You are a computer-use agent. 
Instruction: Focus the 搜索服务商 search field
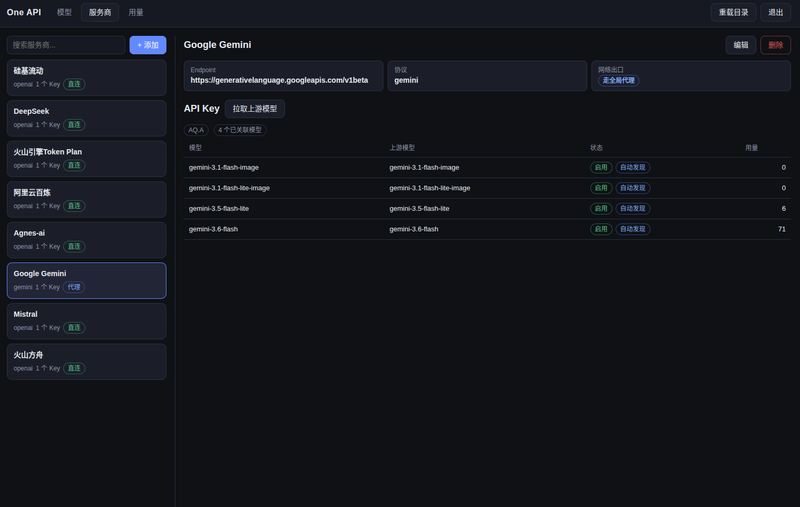pyautogui.click(x=66, y=45)
